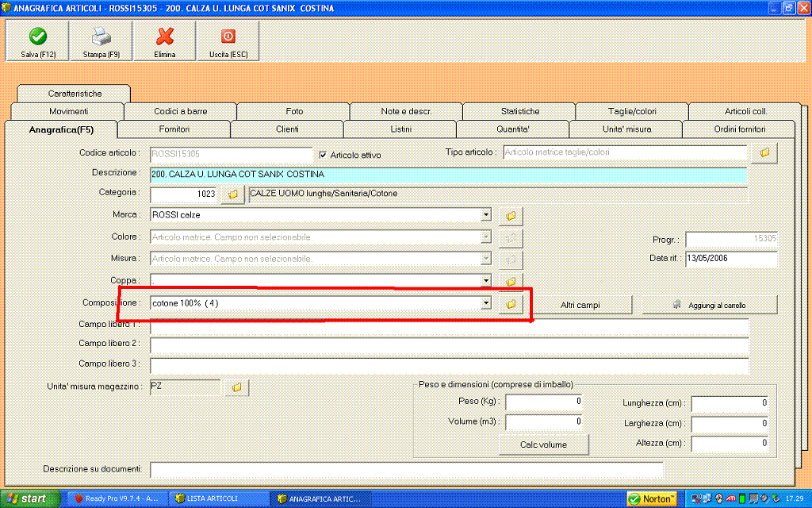812x508 pixels.
Task: Click the Aggiungi al carrello button
Action: click(710, 306)
